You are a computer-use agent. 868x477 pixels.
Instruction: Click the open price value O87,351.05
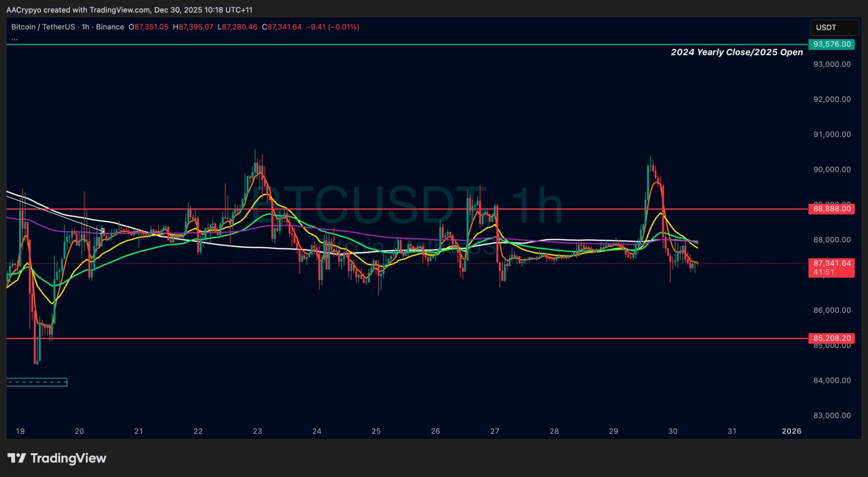149,27
